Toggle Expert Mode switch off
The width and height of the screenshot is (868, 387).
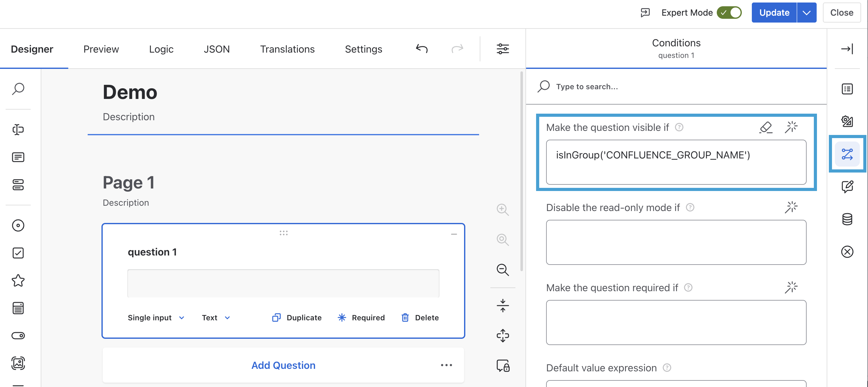tap(729, 13)
